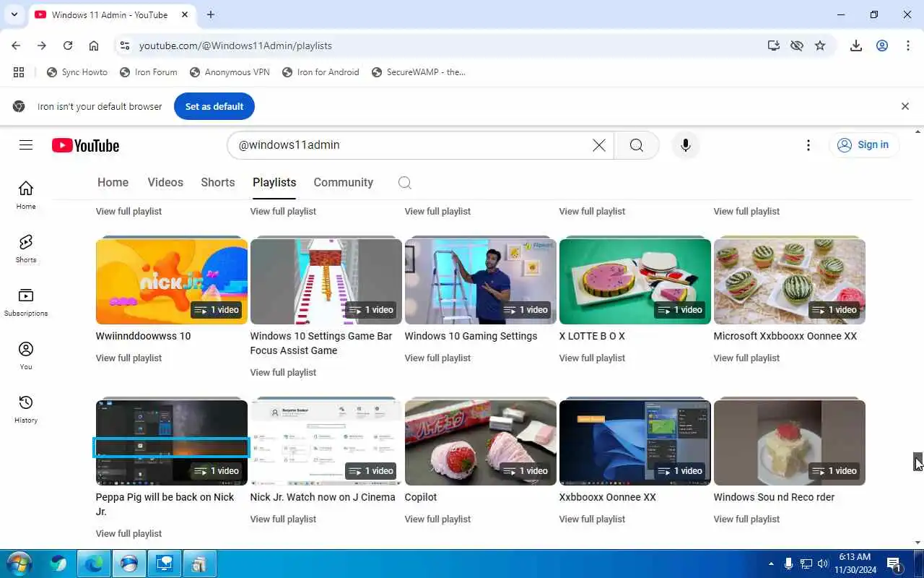Image resolution: width=924 pixels, height=578 pixels.
Task: Click the taskbar volume speaker icon
Action: pyautogui.click(x=823, y=564)
